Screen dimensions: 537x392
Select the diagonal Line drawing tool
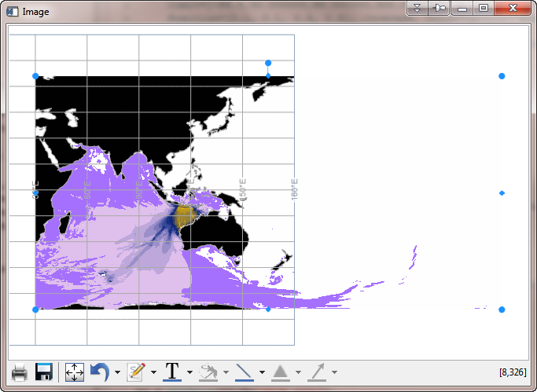pyautogui.click(x=245, y=372)
